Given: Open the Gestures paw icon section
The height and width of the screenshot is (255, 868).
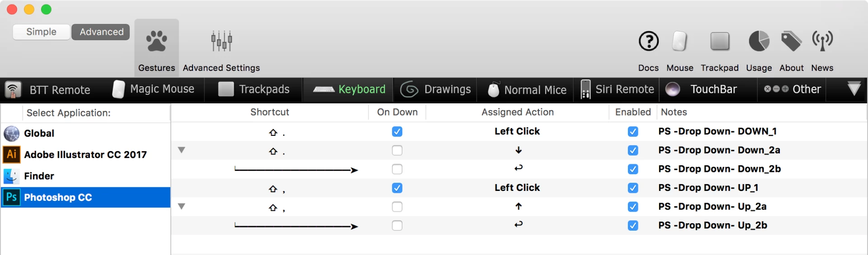Looking at the screenshot, I should coord(156,42).
